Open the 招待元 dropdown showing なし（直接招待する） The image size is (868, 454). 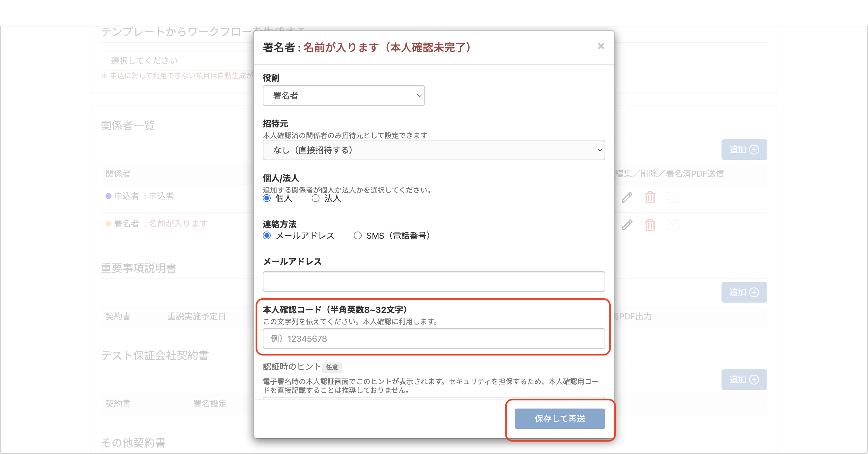pyautogui.click(x=434, y=150)
